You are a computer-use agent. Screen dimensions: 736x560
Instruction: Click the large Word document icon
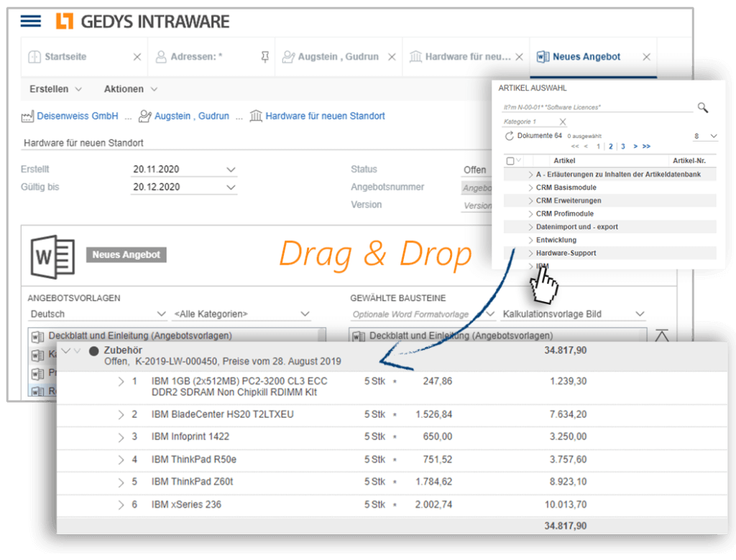click(52, 257)
